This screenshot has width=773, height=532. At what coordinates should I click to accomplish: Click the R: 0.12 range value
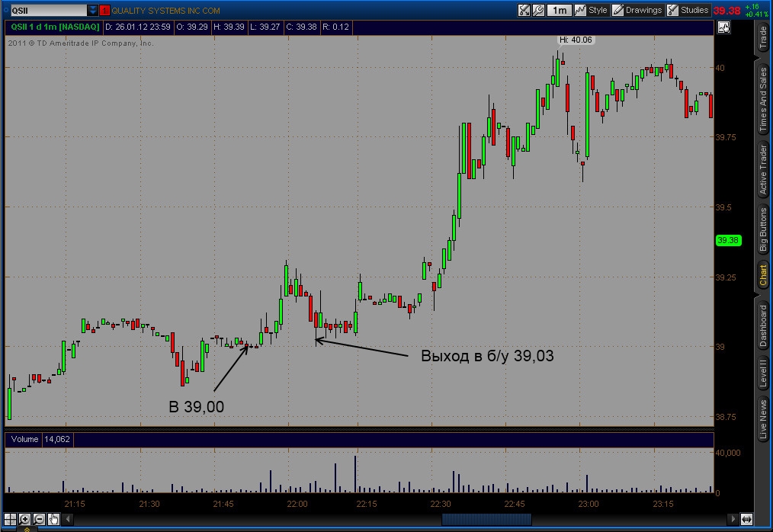click(335, 27)
